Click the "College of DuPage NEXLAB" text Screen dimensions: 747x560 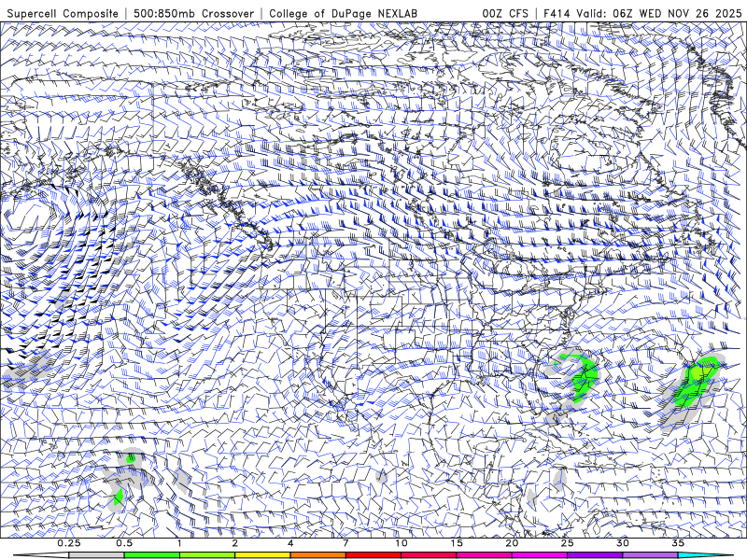click(x=343, y=13)
